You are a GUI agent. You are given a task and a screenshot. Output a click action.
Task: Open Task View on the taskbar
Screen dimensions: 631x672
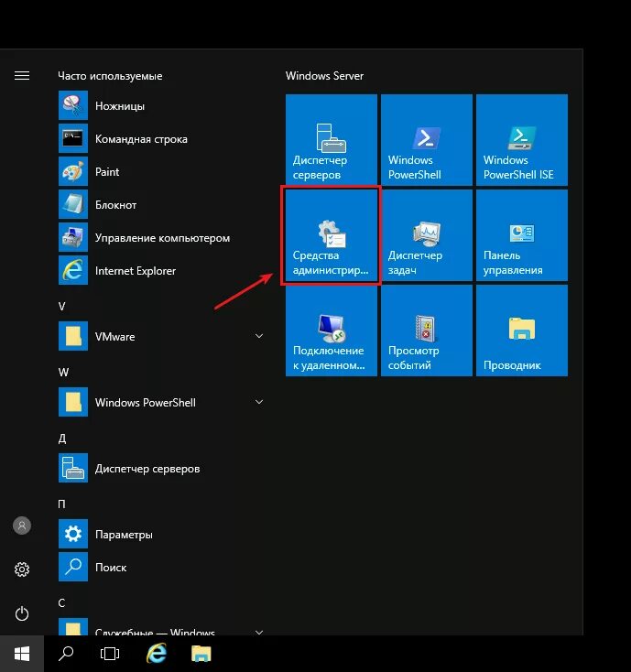tap(110, 654)
